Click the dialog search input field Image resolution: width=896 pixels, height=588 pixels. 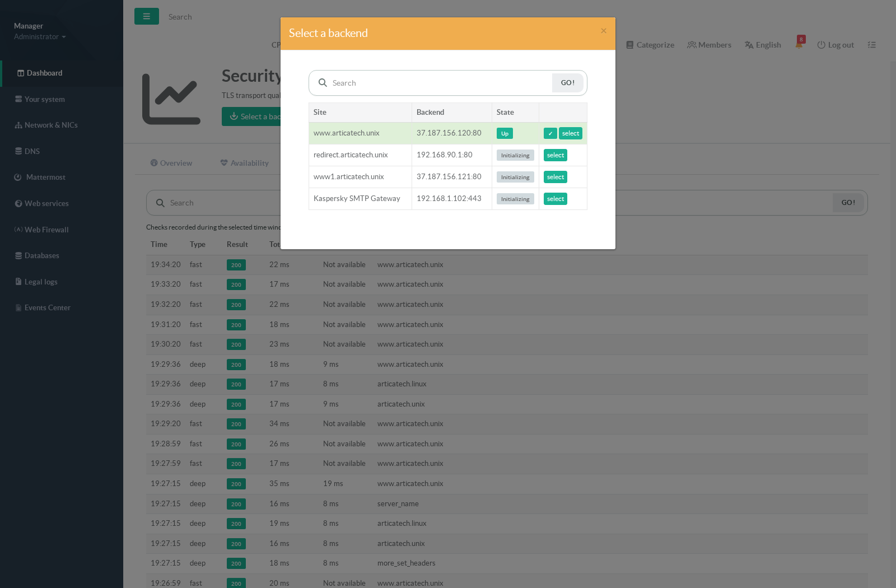click(440, 83)
